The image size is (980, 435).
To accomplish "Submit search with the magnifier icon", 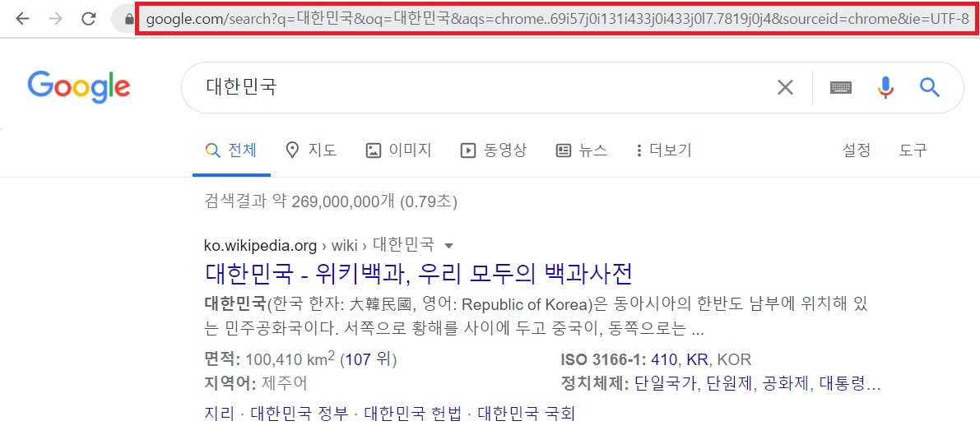I will (929, 87).
